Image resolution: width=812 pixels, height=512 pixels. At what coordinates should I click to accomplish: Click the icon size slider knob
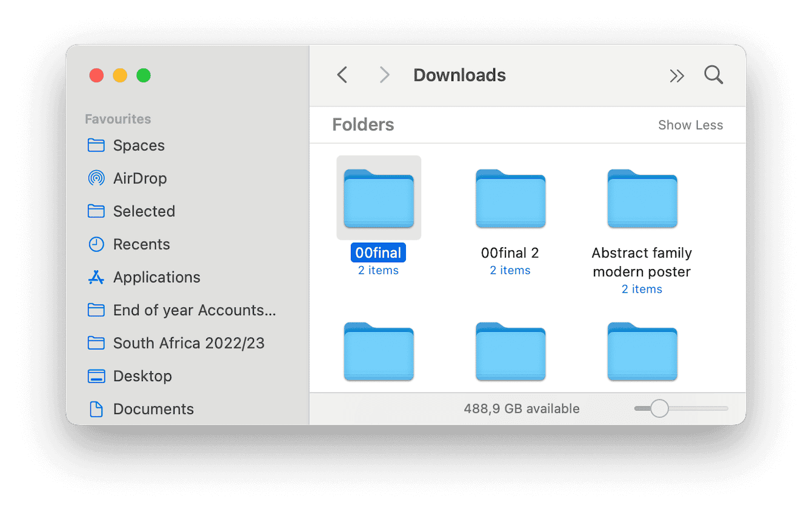tap(659, 409)
